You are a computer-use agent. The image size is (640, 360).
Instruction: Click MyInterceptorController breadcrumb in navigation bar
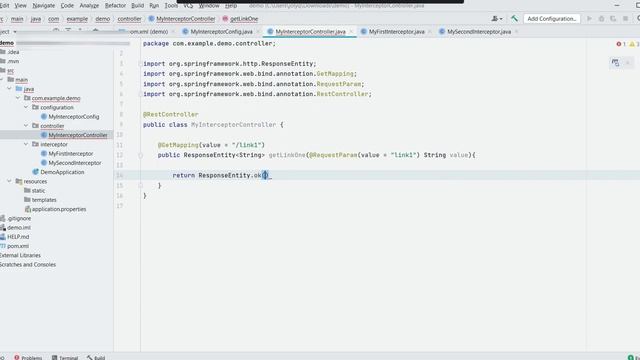point(185,19)
